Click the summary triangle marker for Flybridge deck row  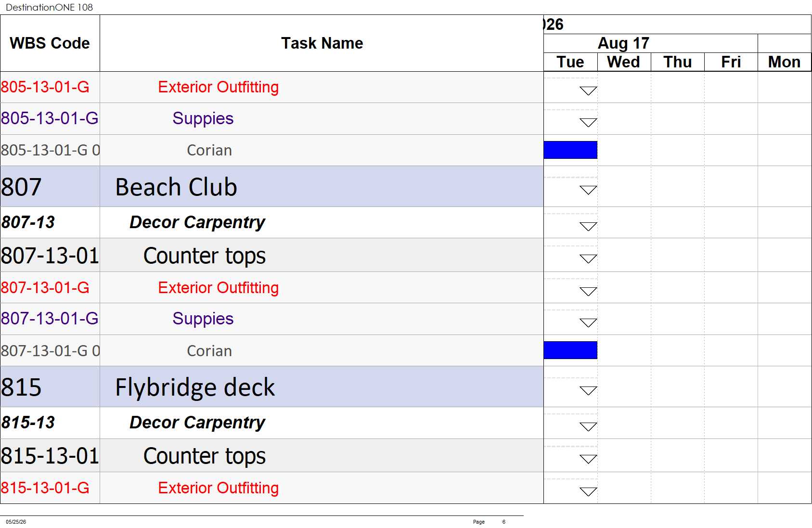(x=588, y=390)
